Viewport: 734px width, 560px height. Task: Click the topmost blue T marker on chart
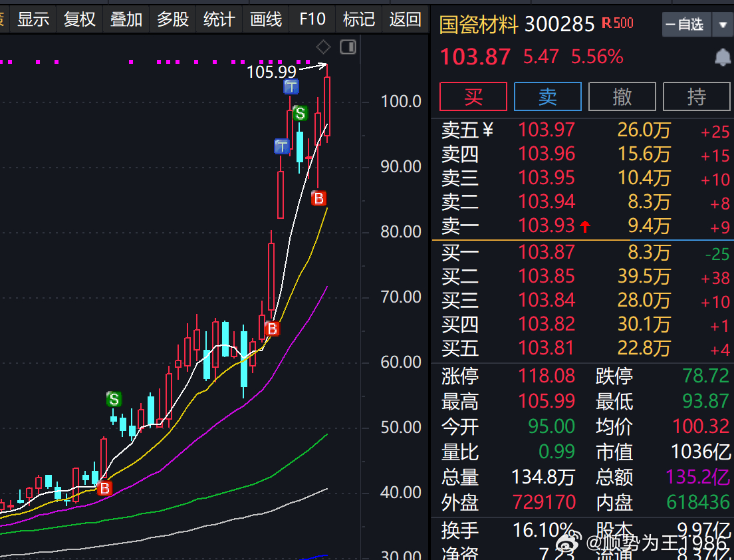pos(291,86)
